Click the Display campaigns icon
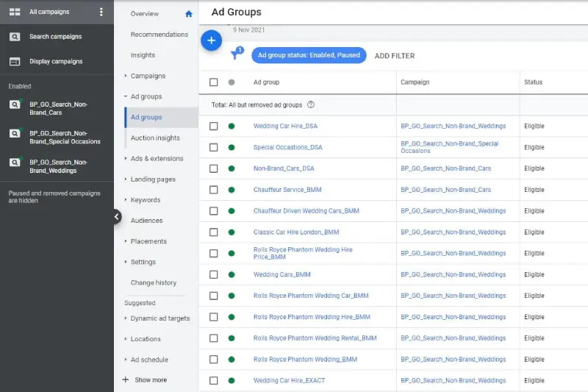588x392 pixels. coord(15,62)
